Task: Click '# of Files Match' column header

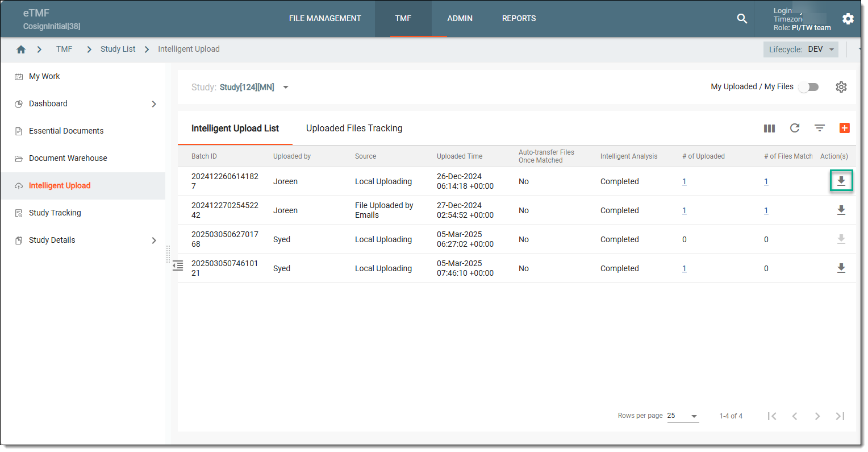Action: [788, 156]
